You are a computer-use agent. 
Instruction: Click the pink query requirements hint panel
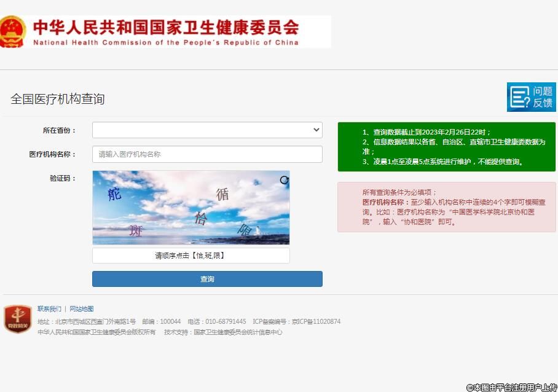446,207
